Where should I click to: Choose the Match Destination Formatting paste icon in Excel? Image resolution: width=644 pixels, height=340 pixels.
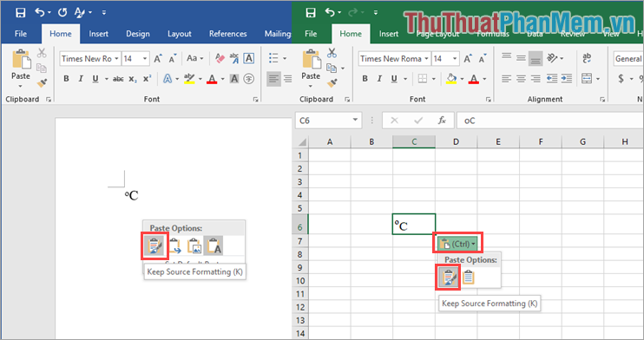468,278
